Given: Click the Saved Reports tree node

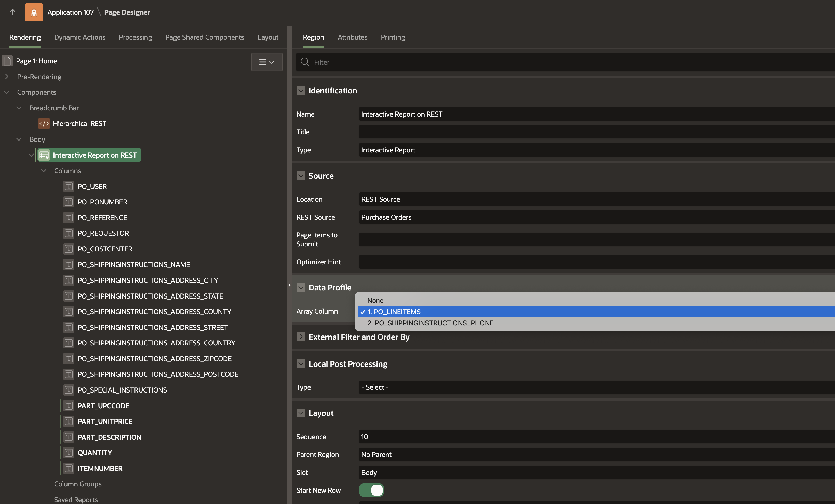Looking at the screenshot, I should click(x=76, y=499).
